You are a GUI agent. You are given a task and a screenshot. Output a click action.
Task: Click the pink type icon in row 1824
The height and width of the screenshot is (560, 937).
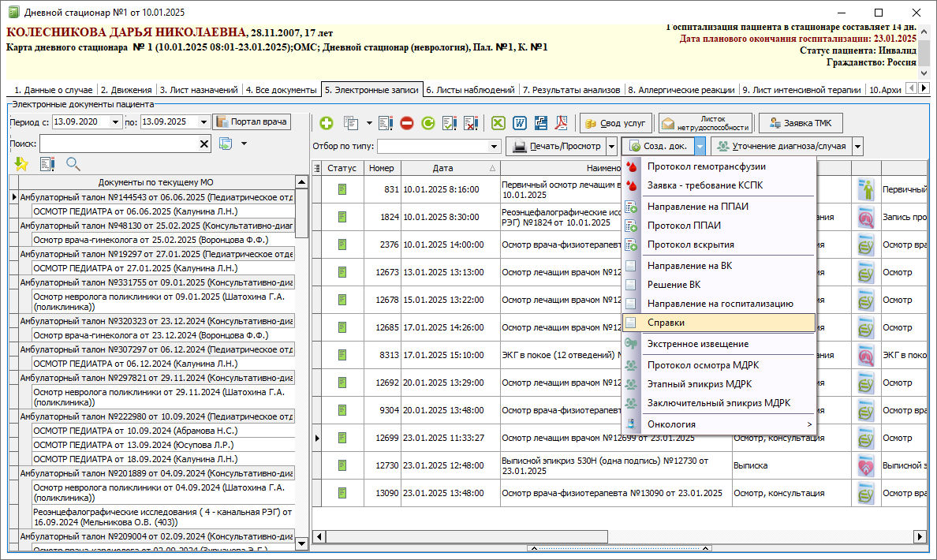point(866,217)
